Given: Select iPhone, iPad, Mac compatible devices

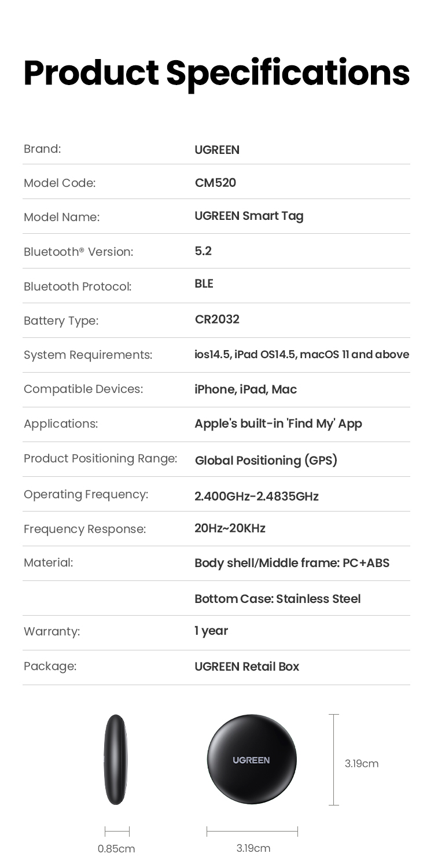Looking at the screenshot, I should [246, 389].
